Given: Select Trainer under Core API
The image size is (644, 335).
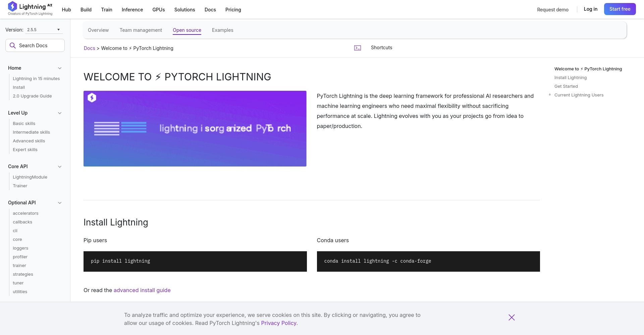Looking at the screenshot, I should [x=20, y=186].
